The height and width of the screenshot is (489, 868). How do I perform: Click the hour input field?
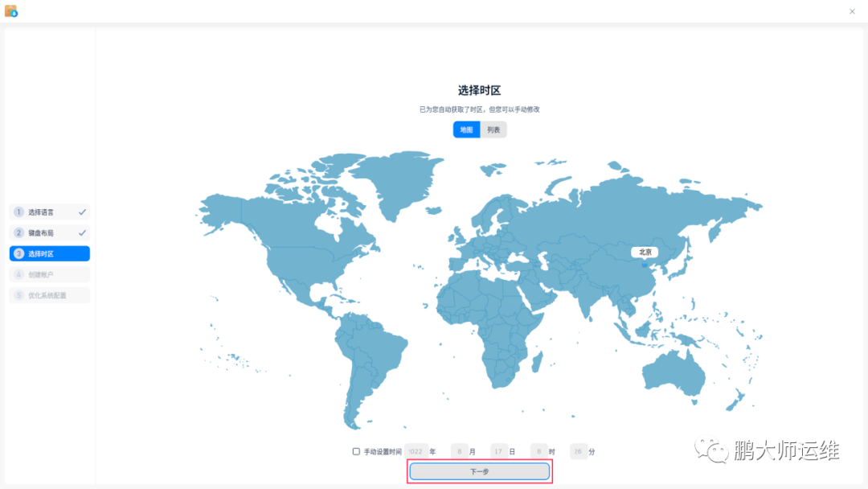pyautogui.click(x=538, y=451)
